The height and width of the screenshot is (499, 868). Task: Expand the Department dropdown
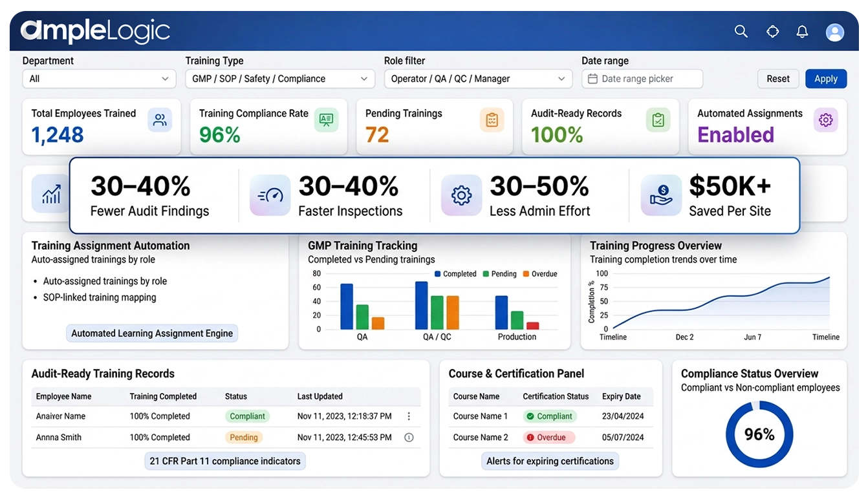(x=99, y=79)
